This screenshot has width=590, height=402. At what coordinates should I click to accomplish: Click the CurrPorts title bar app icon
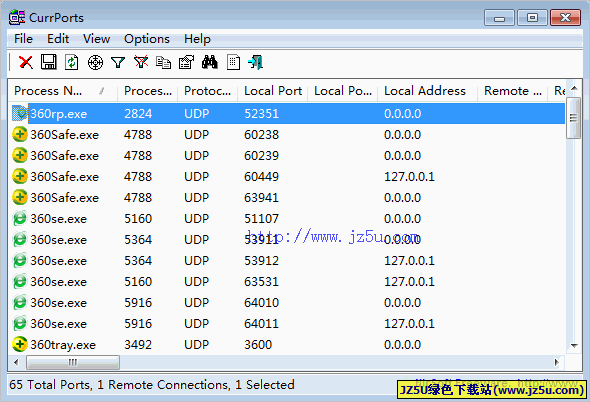[x=17, y=17]
